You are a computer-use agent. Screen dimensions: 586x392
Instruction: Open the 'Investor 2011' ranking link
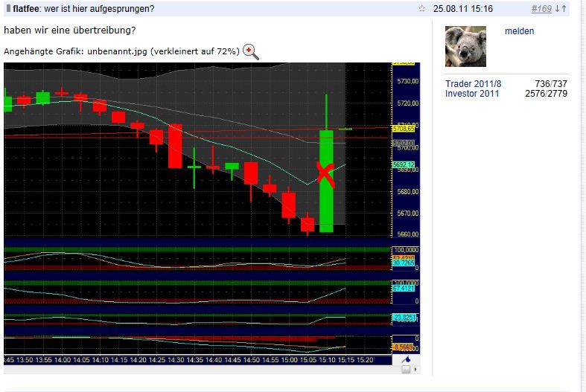coord(472,94)
